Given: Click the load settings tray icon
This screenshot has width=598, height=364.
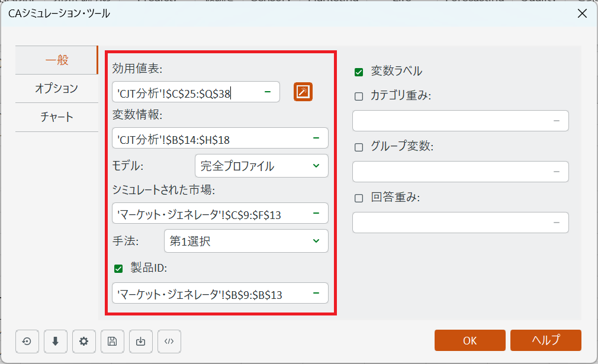Looking at the screenshot, I should [x=141, y=341].
